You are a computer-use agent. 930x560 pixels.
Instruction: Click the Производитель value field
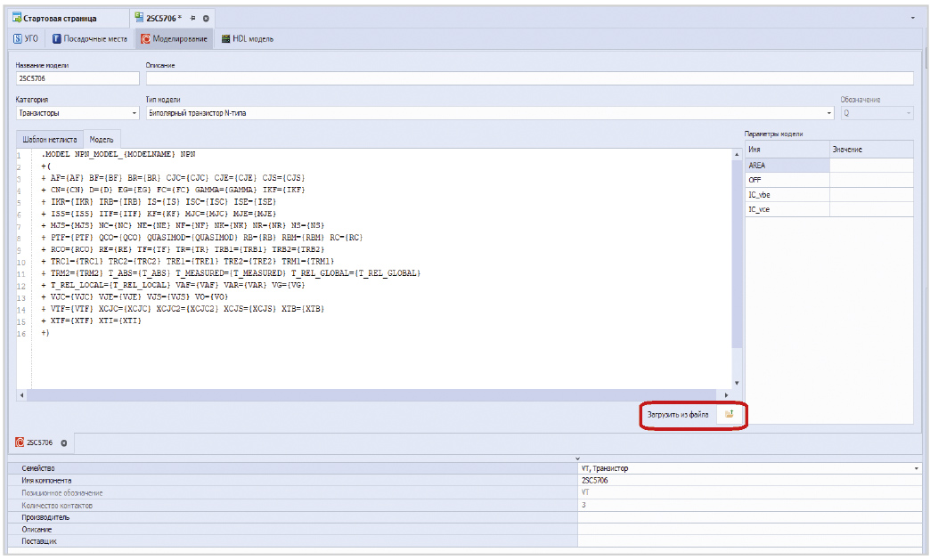tap(750, 517)
